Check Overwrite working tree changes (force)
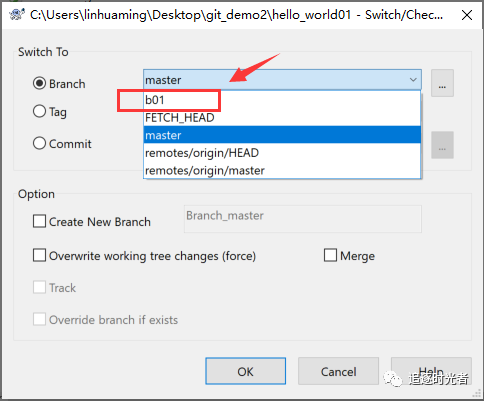 pyautogui.click(x=39, y=255)
